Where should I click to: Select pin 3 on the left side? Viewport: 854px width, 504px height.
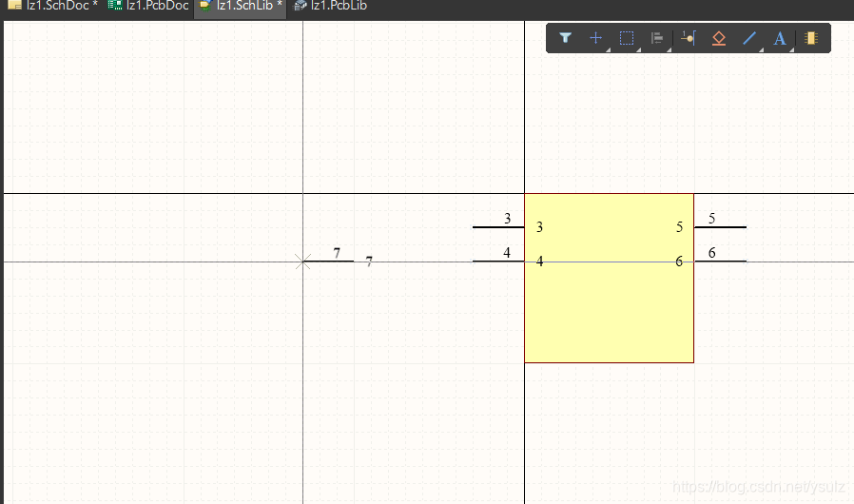[x=498, y=226]
